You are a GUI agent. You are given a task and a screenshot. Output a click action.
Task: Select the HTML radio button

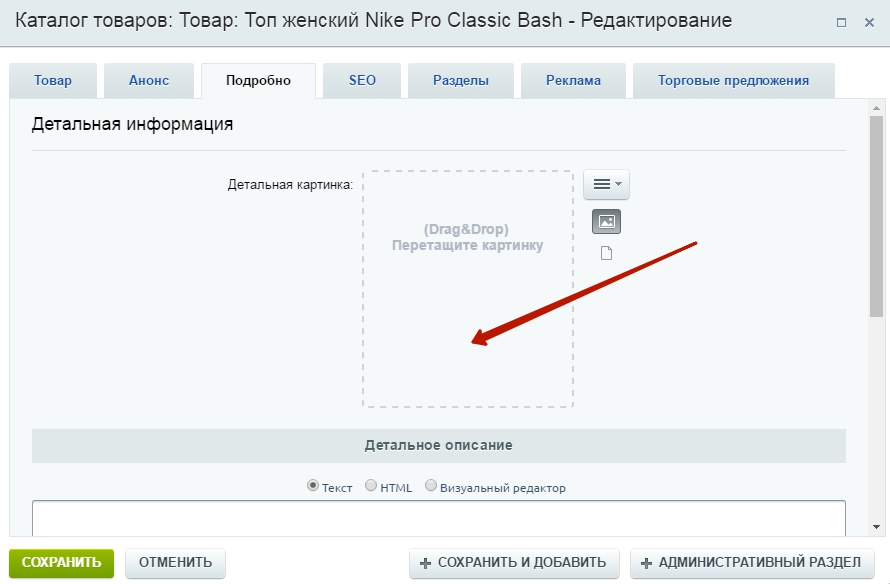[x=371, y=487]
